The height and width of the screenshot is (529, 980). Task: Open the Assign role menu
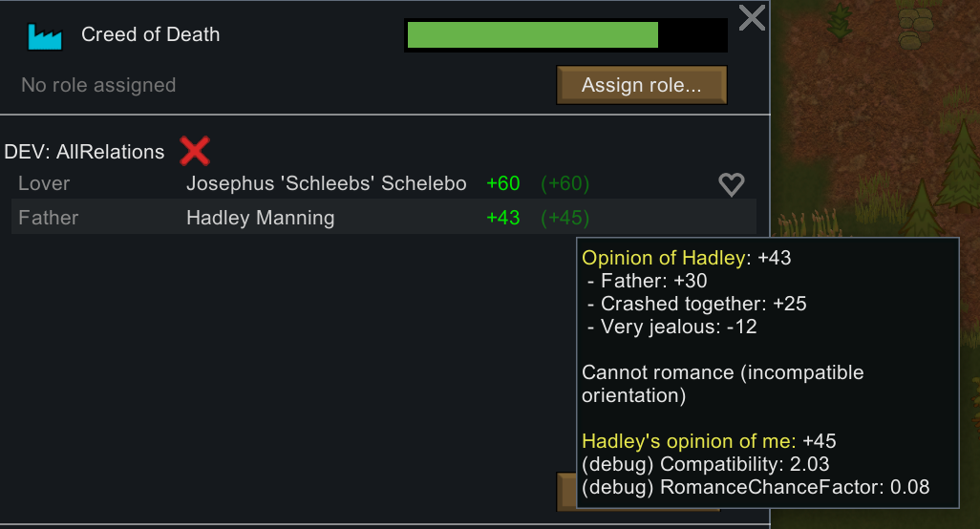pyautogui.click(x=642, y=85)
